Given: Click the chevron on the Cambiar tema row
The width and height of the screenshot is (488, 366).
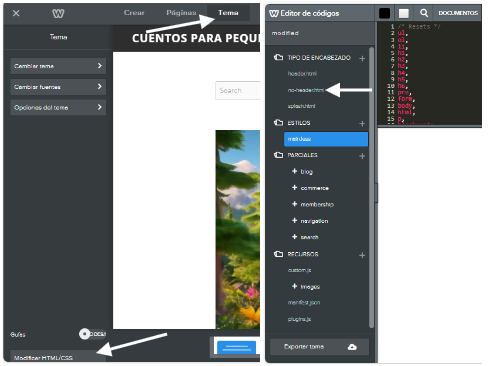Looking at the screenshot, I should (99, 66).
